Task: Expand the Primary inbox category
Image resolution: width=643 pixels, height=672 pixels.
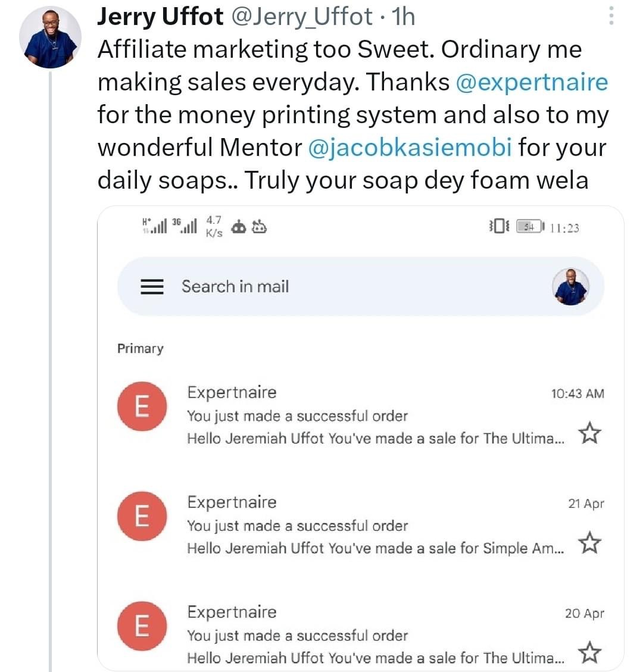Action: pos(140,349)
